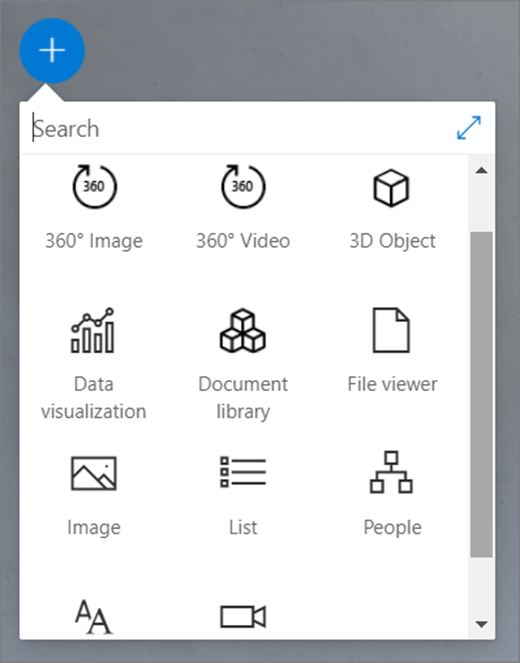Viewport: 520px width, 663px height.
Task: Pick the People org-chart icon
Action: coord(391,472)
